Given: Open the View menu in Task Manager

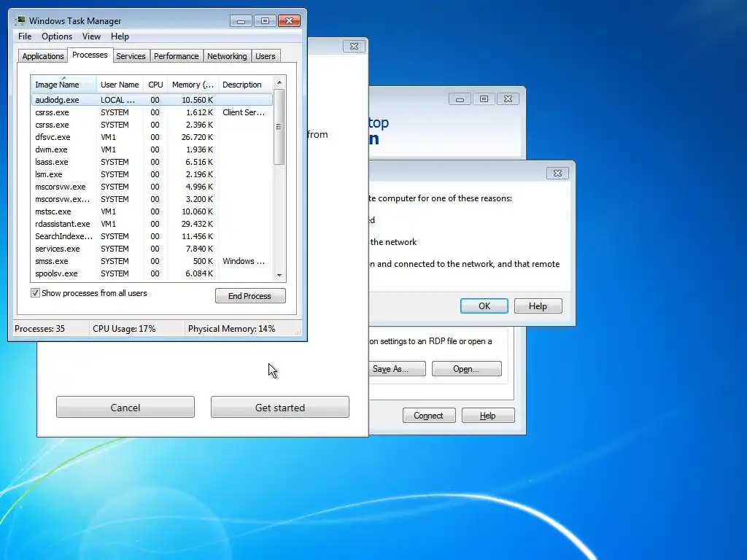Looking at the screenshot, I should 91,36.
